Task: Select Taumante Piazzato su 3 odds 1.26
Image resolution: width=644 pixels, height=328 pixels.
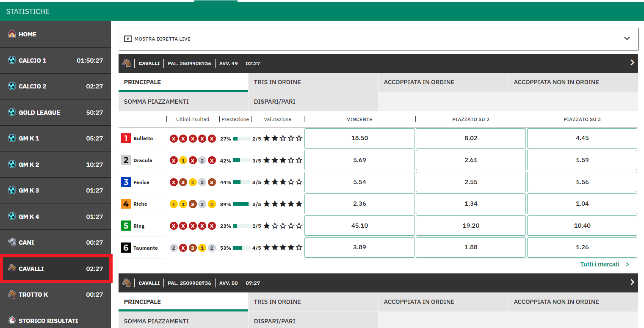Action: (582, 248)
